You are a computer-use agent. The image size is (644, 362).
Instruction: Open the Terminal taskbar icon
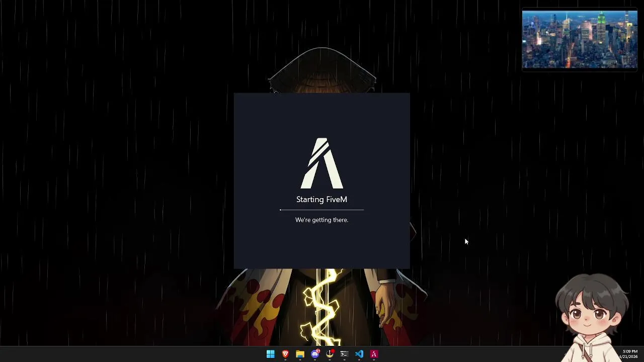(x=344, y=354)
